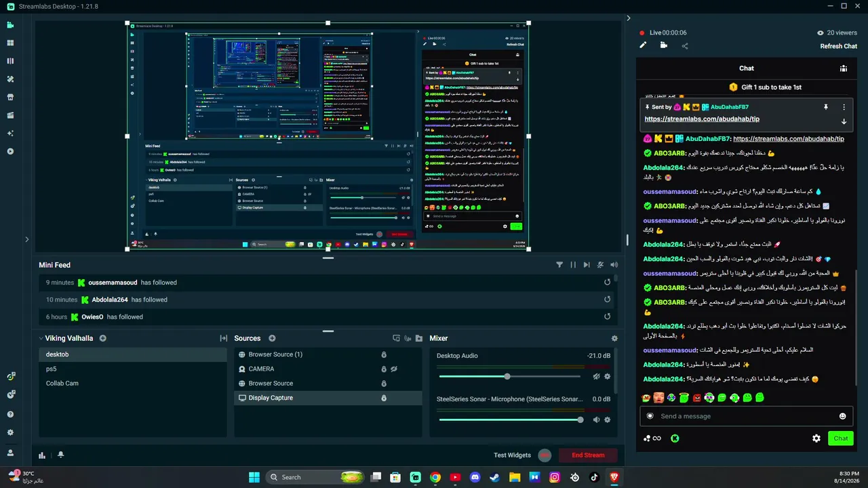The image size is (868, 488).
Task: Unmute the Desktop Audio mixer channel
Action: [596, 376]
